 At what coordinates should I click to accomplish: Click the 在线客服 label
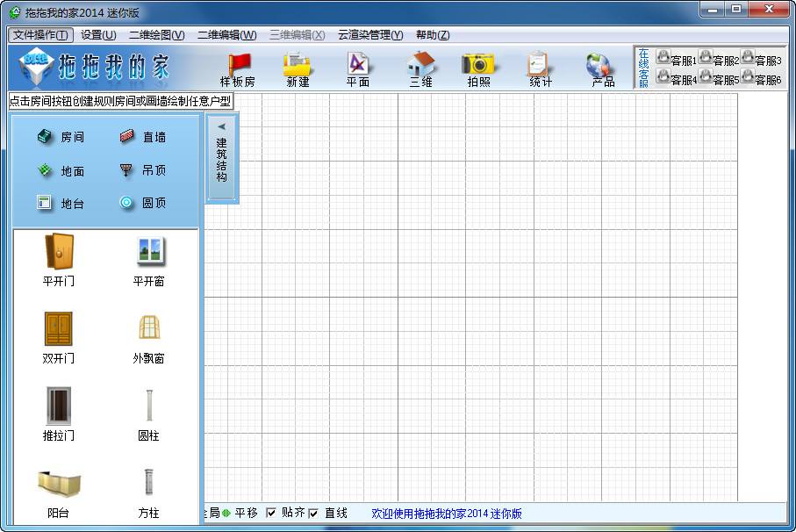click(643, 68)
